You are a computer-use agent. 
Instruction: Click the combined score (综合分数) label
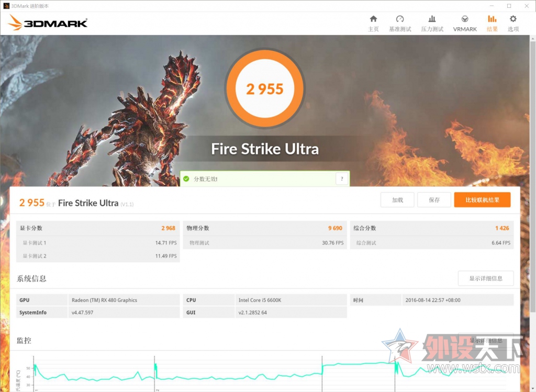click(x=364, y=228)
